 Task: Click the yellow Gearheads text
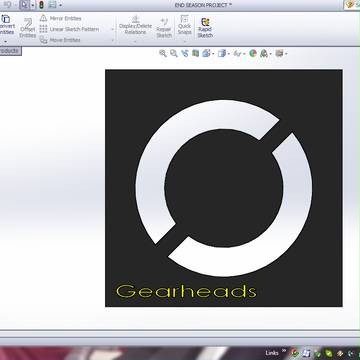186,291
